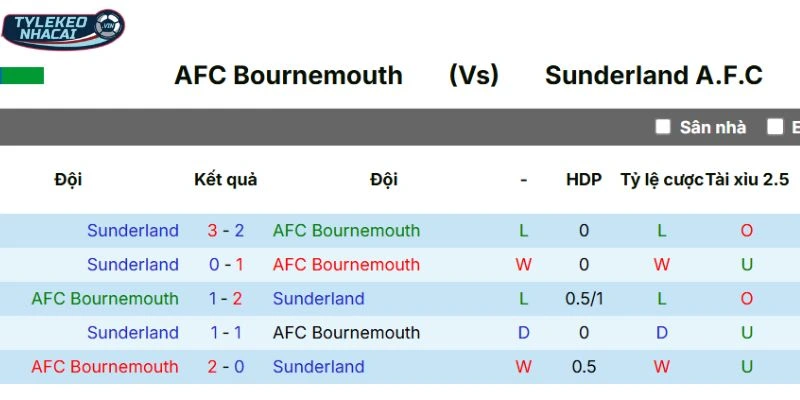
Task: Open AFC Bournemouth in the match title
Action: point(288,75)
